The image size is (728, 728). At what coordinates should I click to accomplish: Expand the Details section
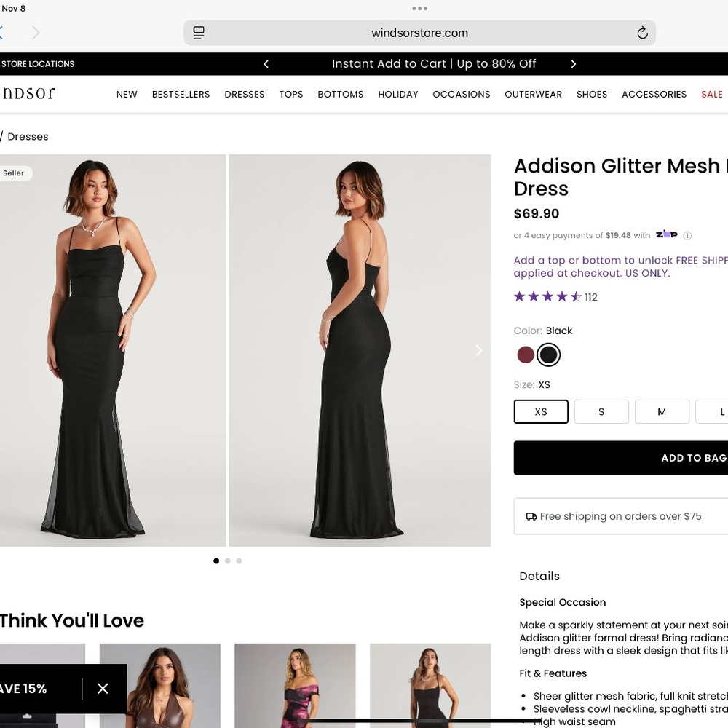tap(539, 576)
